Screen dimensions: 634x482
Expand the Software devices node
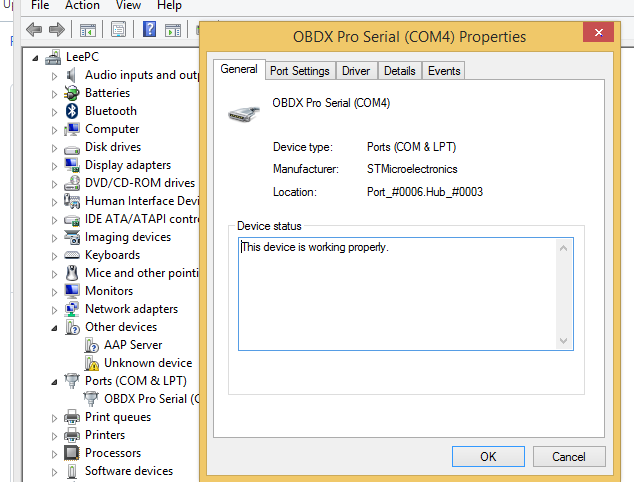coord(54,472)
